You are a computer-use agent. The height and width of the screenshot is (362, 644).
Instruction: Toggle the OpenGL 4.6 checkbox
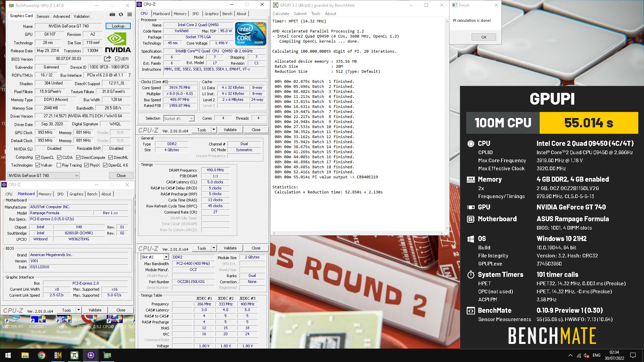(x=105, y=165)
